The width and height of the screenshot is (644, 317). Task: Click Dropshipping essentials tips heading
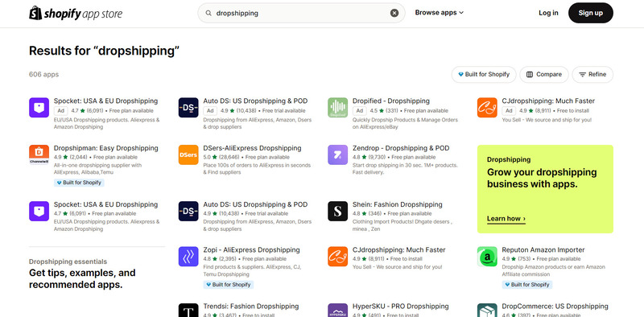[x=82, y=279]
